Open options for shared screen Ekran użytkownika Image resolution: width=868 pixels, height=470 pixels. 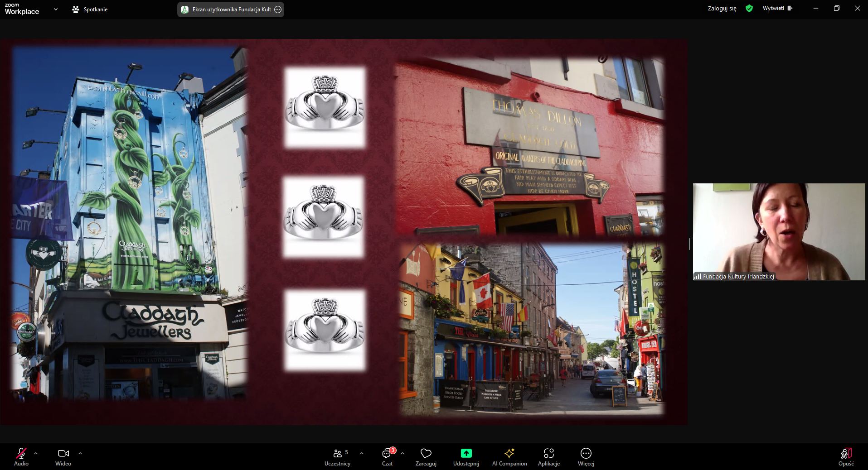click(x=278, y=10)
